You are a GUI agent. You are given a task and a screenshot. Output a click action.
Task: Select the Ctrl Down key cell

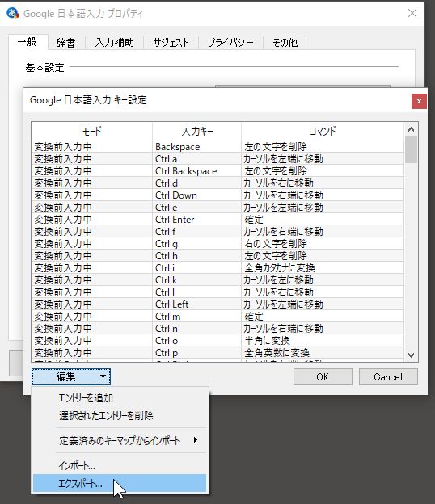click(x=197, y=195)
